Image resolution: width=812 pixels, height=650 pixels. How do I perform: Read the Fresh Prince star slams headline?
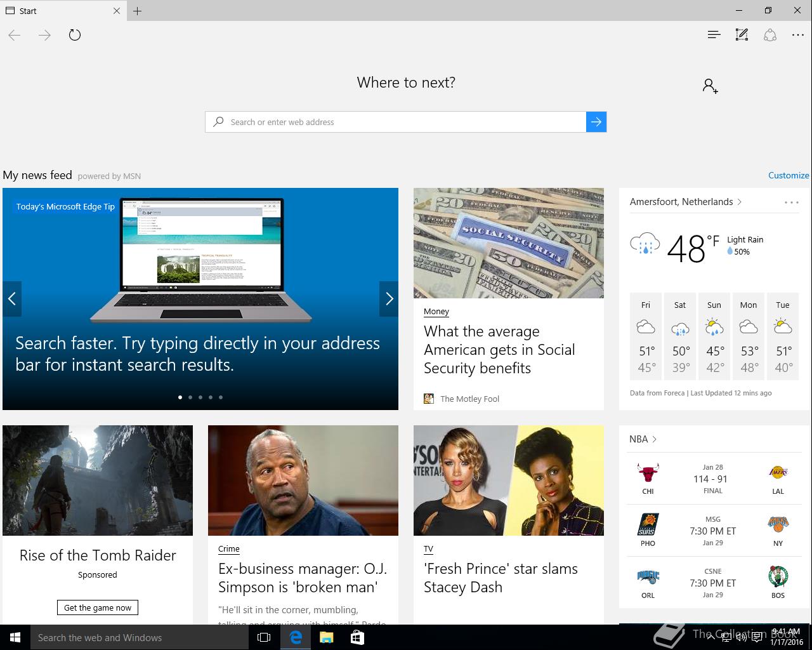pos(501,578)
